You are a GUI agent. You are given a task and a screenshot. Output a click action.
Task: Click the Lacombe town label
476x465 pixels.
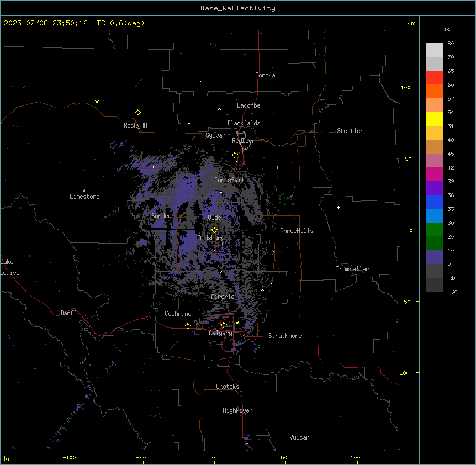[248, 105]
